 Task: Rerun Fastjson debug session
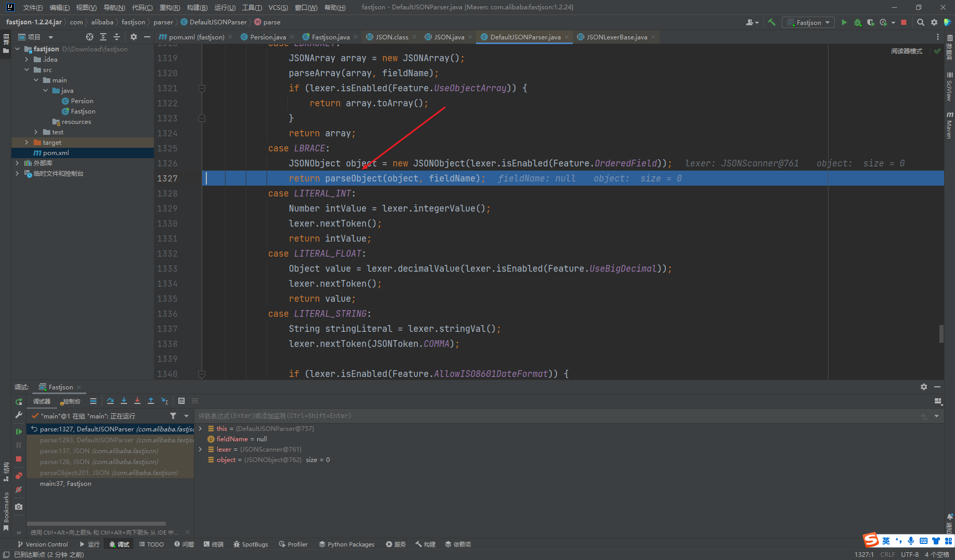tap(19, 402)
